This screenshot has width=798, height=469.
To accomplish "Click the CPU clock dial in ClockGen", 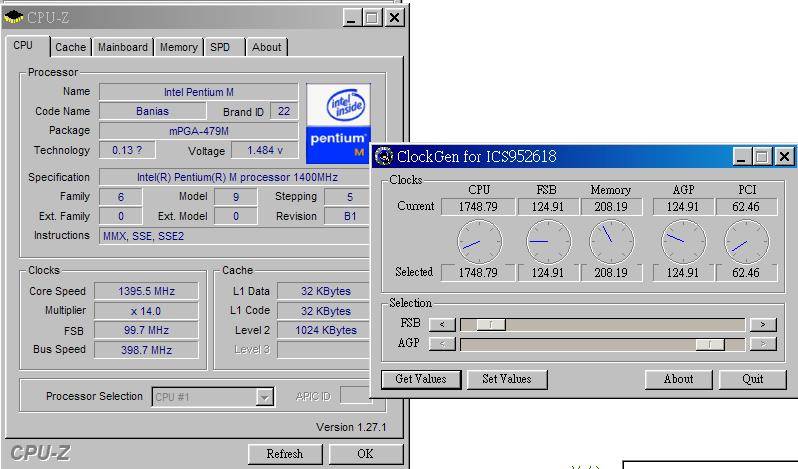I will point(479,242).
